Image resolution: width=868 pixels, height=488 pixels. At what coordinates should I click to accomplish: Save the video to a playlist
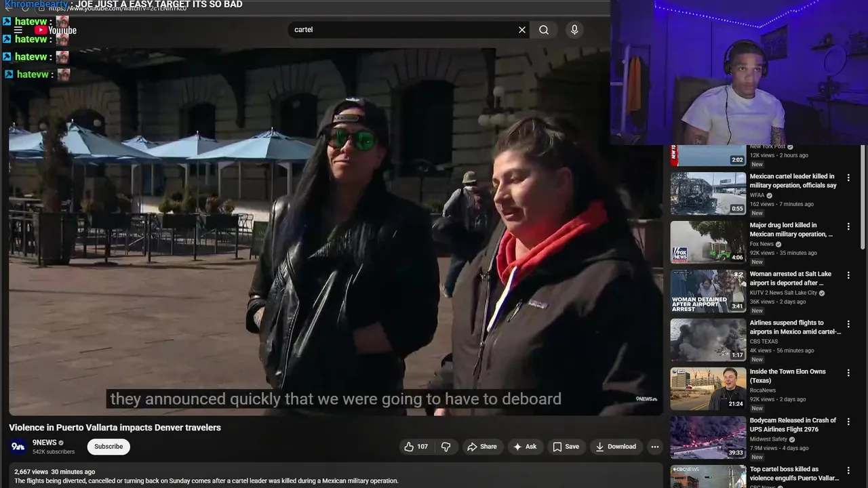click(566, 447)
